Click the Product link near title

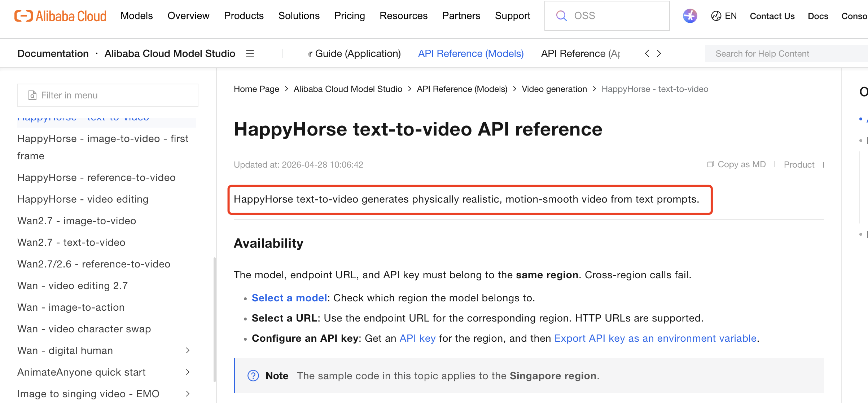(x=799, y=165)
